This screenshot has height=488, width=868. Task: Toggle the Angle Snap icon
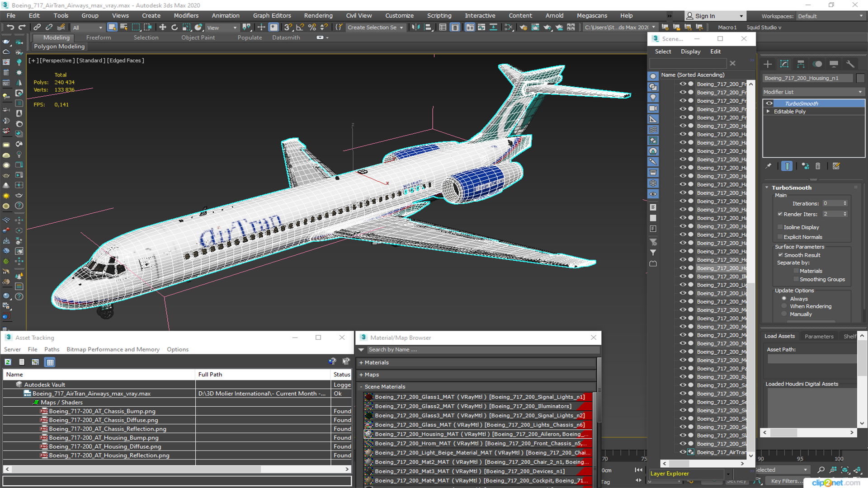coord(300,28)
